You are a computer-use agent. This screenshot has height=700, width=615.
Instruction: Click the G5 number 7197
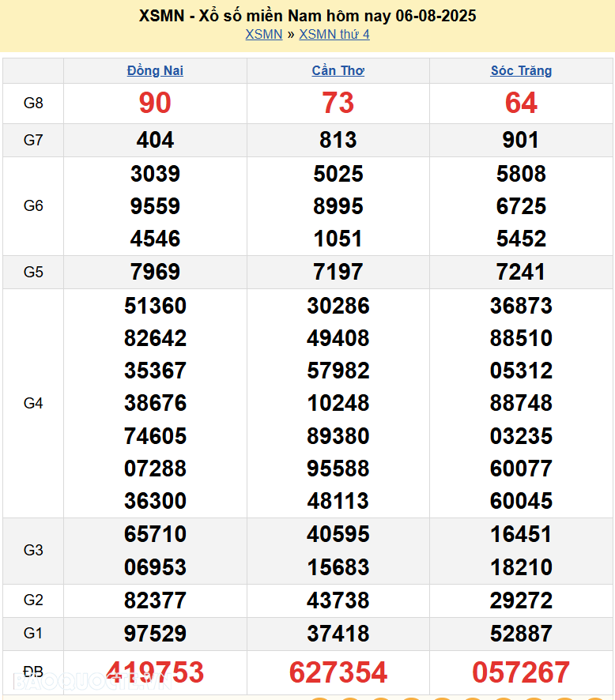pos(338,272)
